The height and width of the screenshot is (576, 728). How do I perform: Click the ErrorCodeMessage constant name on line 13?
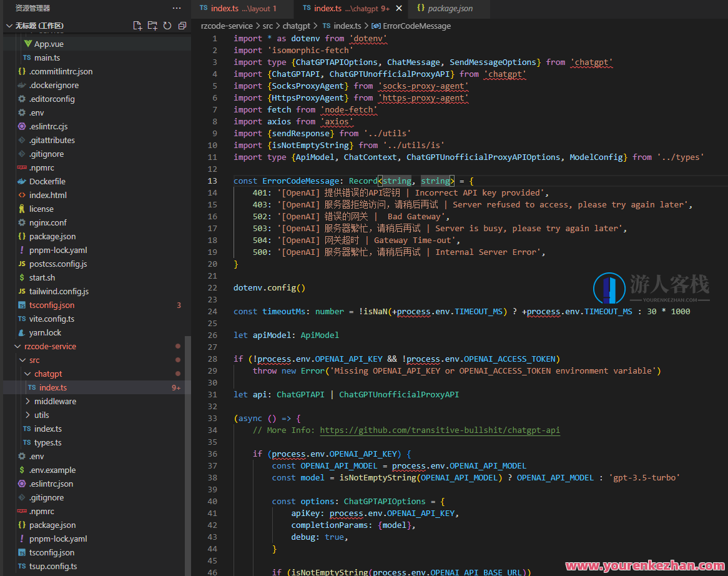300,181
